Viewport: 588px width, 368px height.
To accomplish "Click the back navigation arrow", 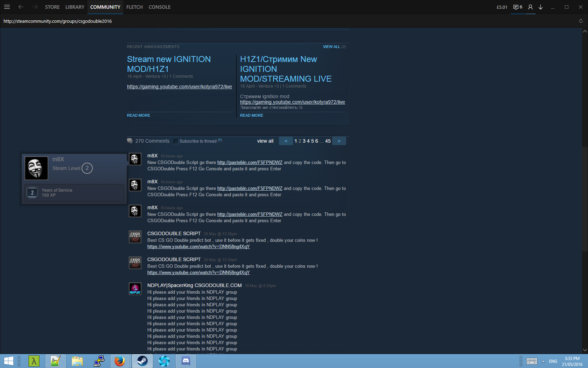I will (21, 7).
